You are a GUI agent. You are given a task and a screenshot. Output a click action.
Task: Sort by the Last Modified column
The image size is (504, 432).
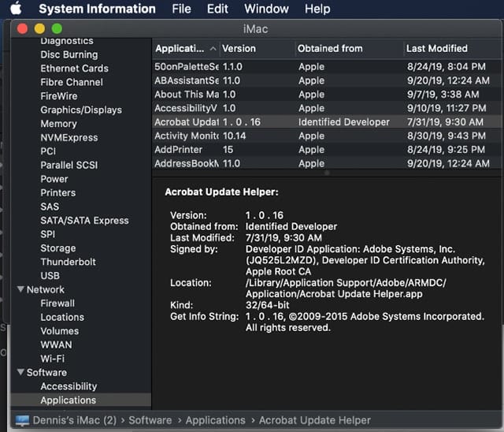[x=436, y=49]
